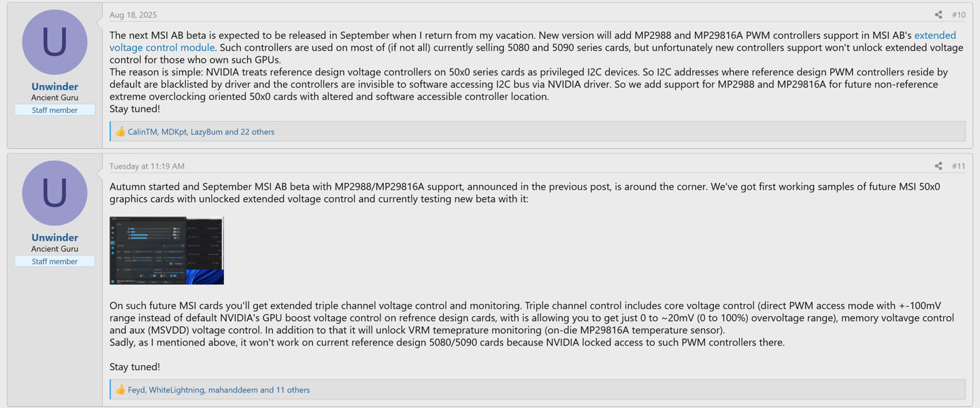Open Unwinder's avatar on post #10

click(54, 42)
